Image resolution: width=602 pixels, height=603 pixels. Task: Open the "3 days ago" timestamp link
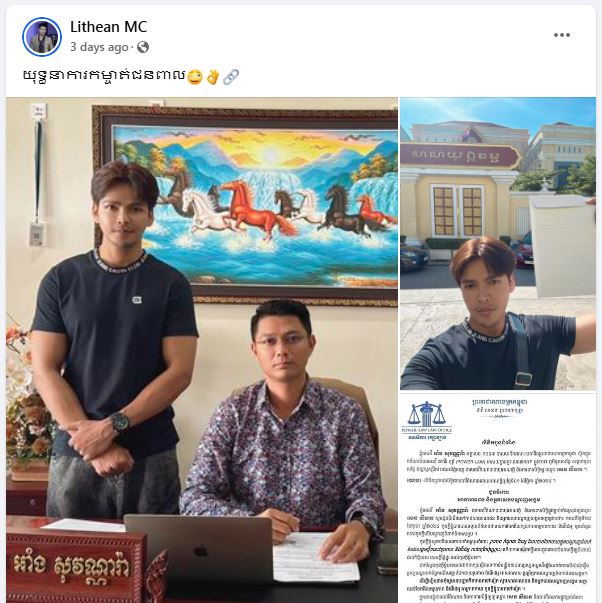coord(99,47)
